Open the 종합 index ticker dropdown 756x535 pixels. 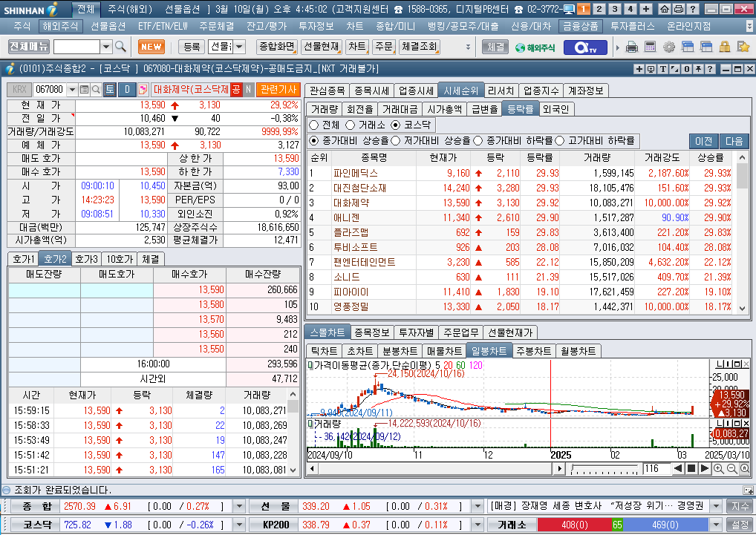tap(239, 507)
